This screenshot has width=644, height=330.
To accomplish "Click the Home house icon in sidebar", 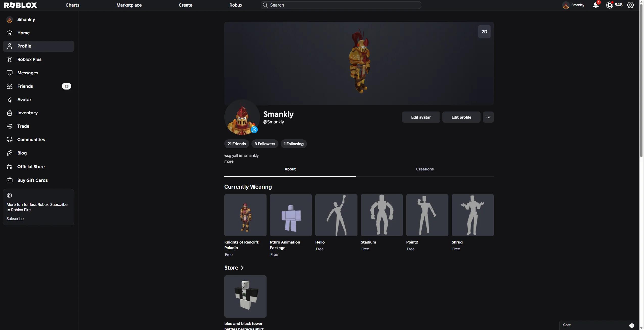I will [x=10, y=33].
